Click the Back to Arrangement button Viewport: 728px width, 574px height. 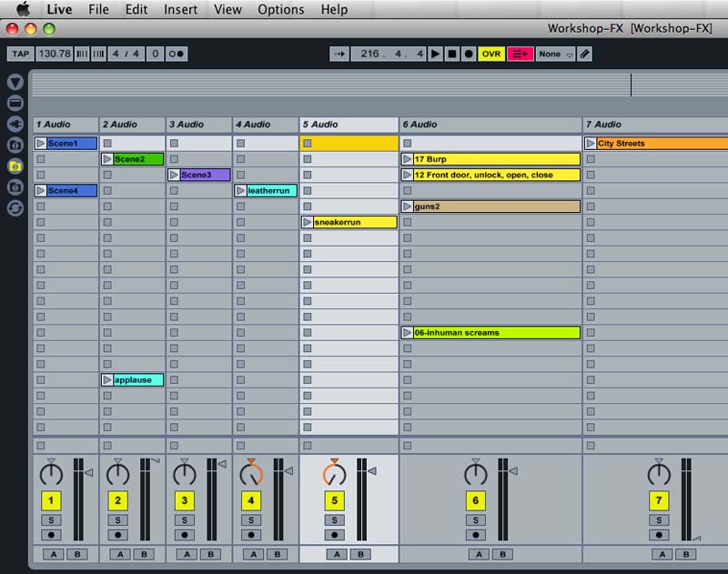click(x=520, y=54)
